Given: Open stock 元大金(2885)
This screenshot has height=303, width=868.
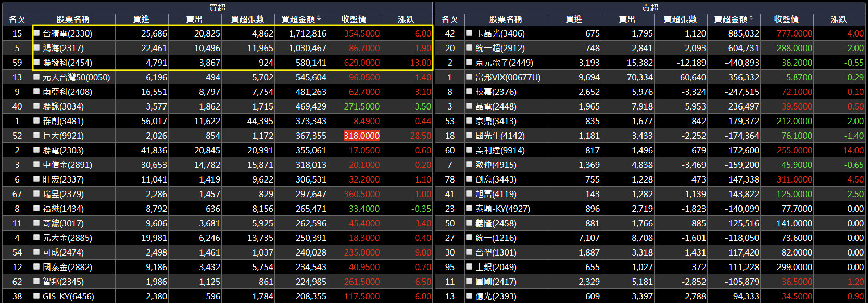Looking at the screenshot, I should tap(67, 238).
